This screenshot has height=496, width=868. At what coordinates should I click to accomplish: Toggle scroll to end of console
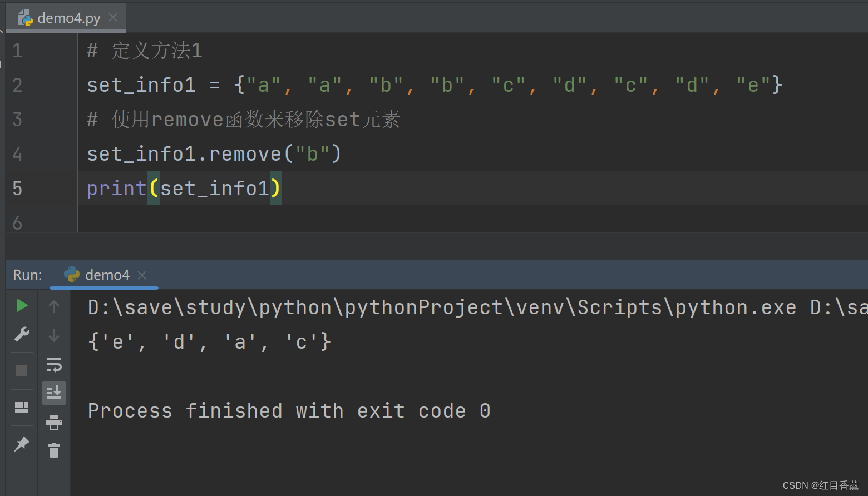54,393
